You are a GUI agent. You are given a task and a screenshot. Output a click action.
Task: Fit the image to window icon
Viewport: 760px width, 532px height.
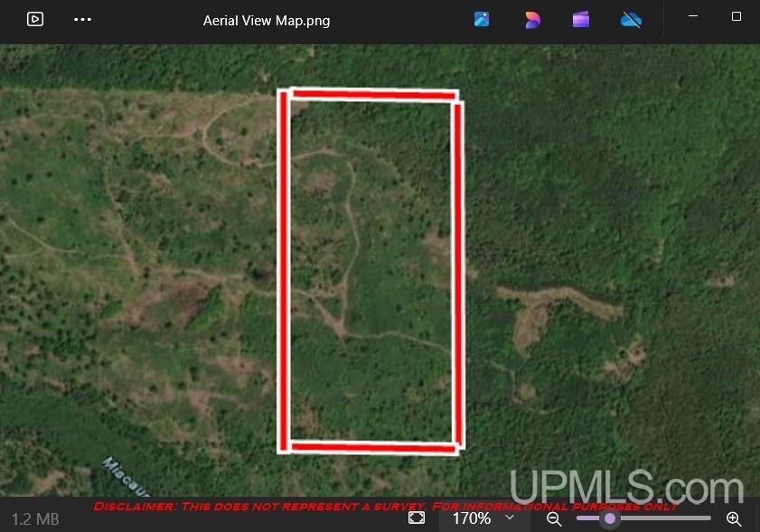pos(417,518)
